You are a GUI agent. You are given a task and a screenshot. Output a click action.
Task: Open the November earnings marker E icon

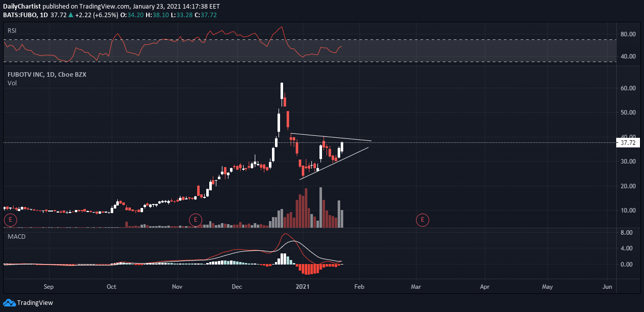[195, 220]
